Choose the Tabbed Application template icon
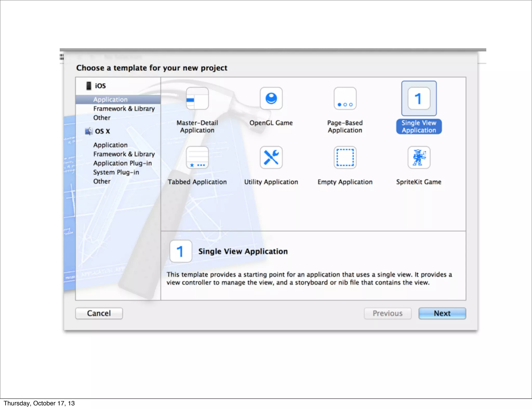532x409 pixels. pyautogui.click(x=197, y=158)
